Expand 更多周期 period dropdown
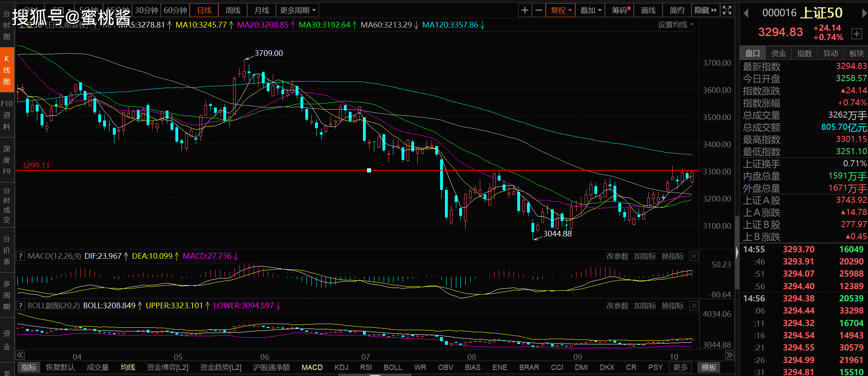This screenshot has width=868, height=376. 298,10
